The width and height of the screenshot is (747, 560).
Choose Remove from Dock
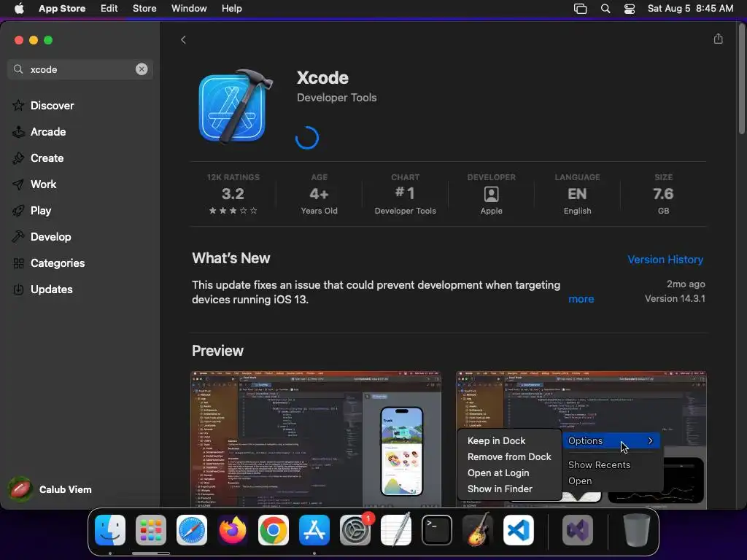tap(509, 456)
